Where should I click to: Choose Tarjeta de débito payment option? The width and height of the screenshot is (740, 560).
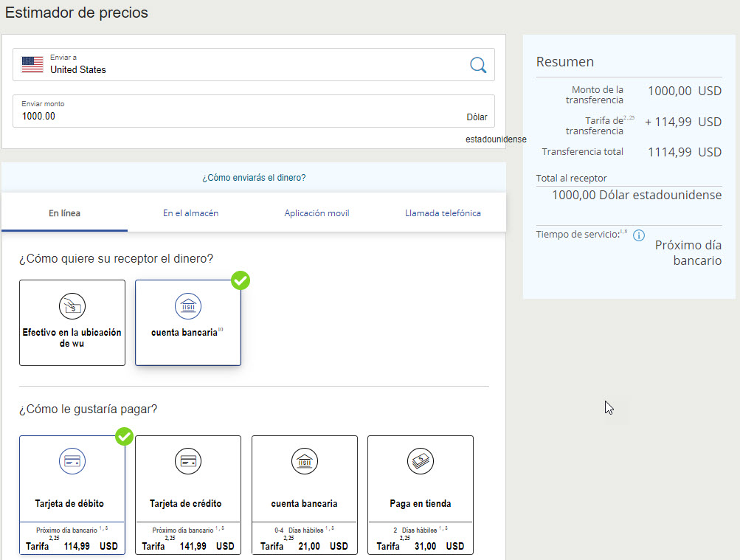pos(72,495)
